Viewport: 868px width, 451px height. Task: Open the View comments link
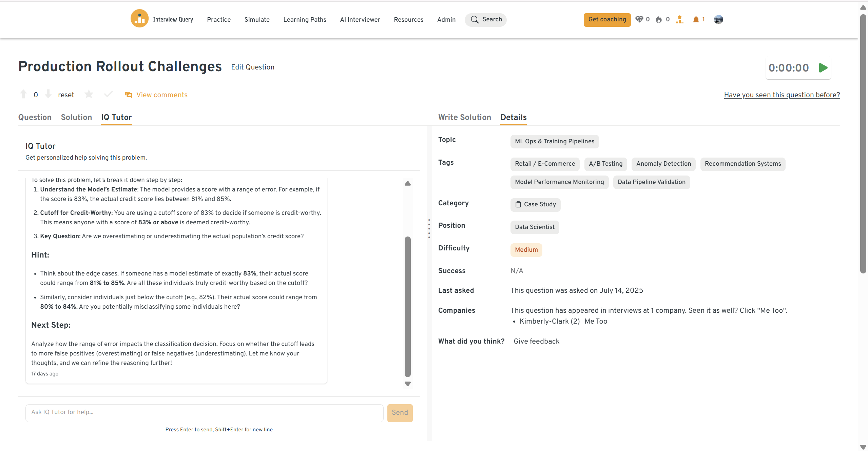pos(161,95)
